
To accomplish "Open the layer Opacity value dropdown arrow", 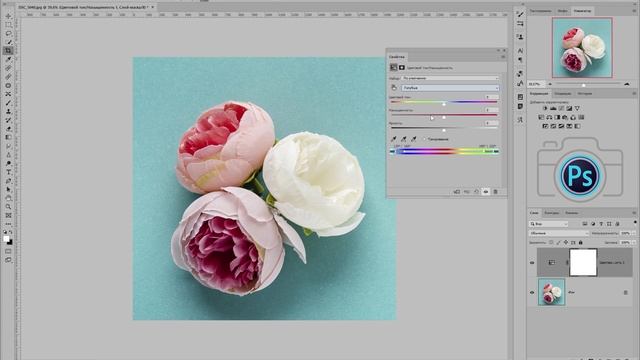I will [x=634, y=233].
